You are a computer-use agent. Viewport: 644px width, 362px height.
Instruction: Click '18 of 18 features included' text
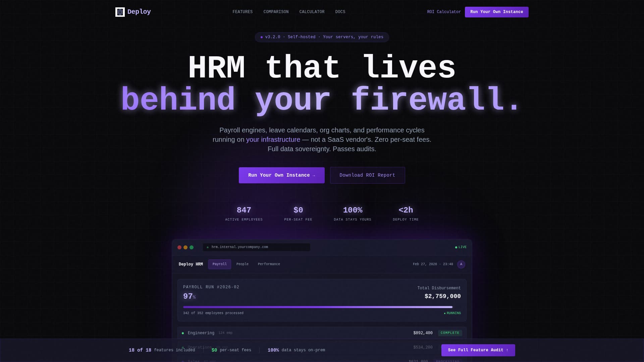coord(162,350)
